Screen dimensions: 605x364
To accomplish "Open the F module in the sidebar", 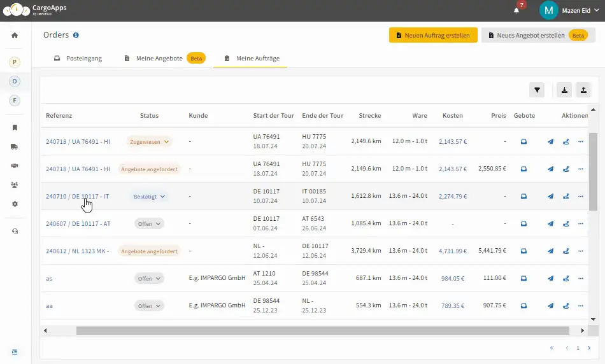I will pyautogui.click(x=15, y=101).
